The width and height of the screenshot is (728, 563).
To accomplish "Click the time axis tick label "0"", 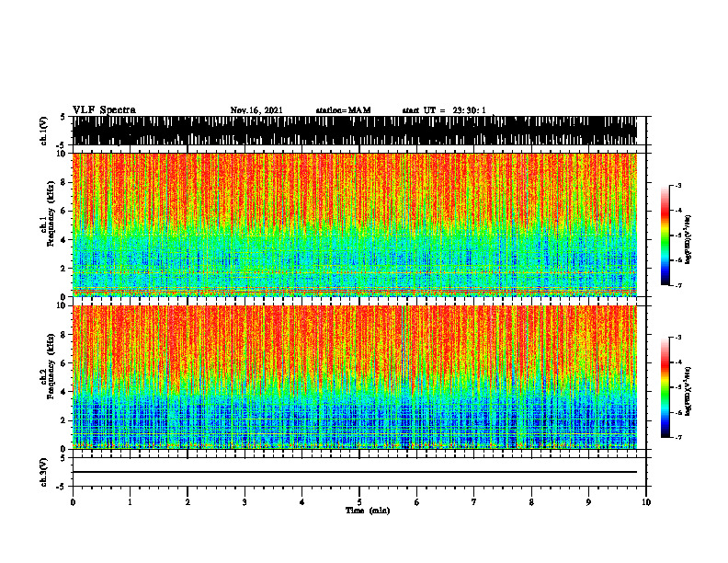I will (x=73, y=501).
